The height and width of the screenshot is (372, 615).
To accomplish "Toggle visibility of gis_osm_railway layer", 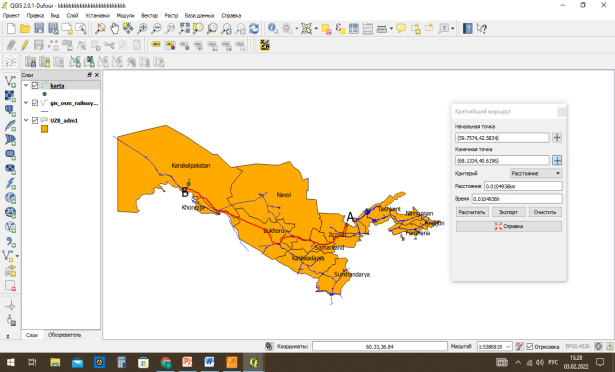I will pyautogui.click(x=35, y=103).
